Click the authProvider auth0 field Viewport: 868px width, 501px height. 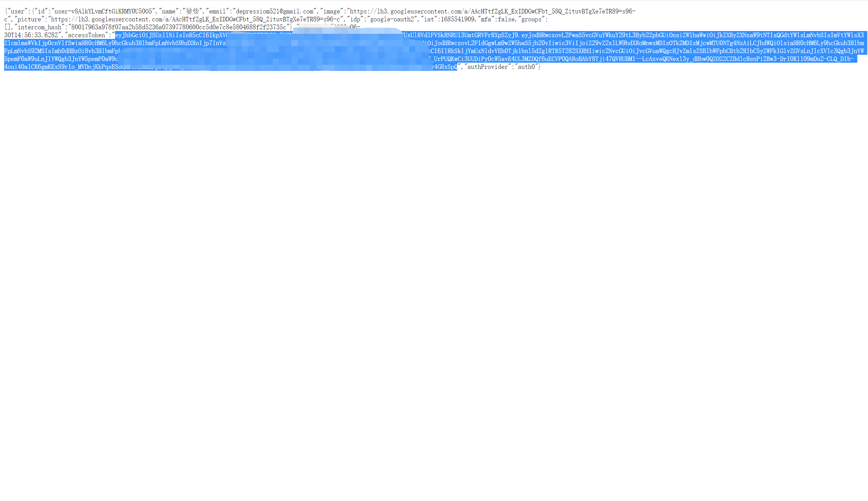click(x=501, y=67)
